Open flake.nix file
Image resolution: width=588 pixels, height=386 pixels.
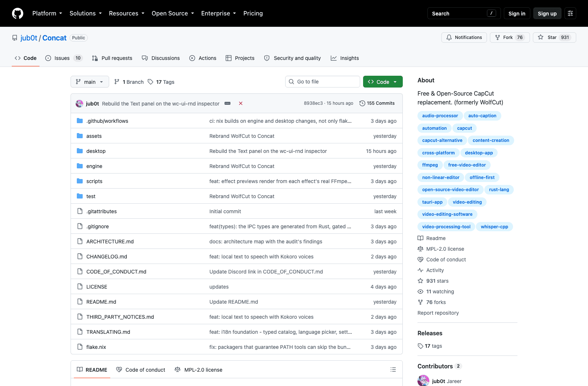(x=96, y=347)
